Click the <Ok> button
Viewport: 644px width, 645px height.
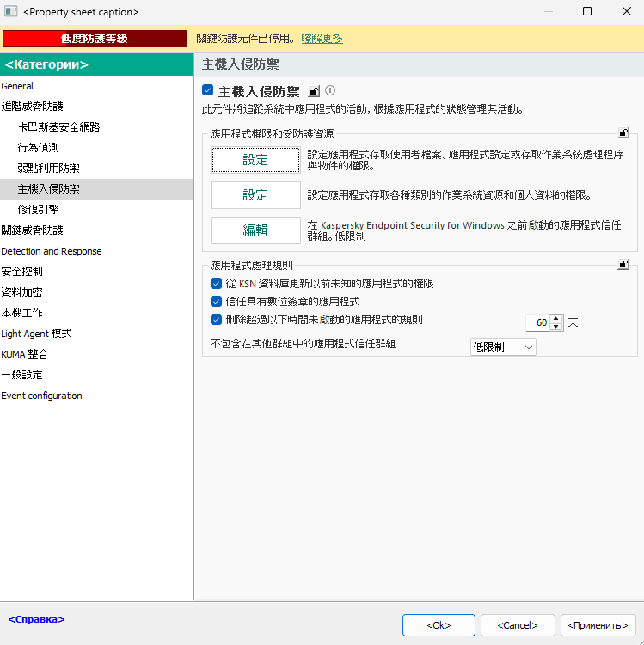point(439,625)
